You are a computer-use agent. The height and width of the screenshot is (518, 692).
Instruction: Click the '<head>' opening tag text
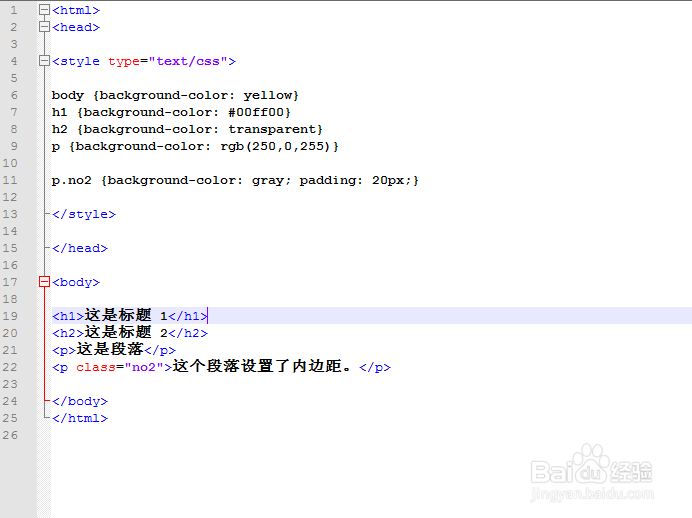tap(76, 27)
